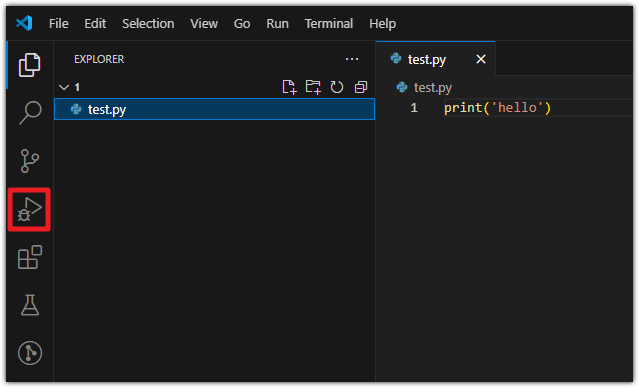The width and height of the screenshot is (639, 388).
Task: Open the Testing flask icon
Action: click(30, 305)
